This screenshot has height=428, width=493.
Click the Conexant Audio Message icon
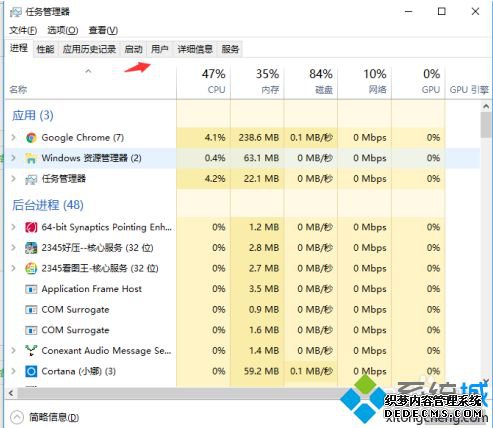(31, 351)
